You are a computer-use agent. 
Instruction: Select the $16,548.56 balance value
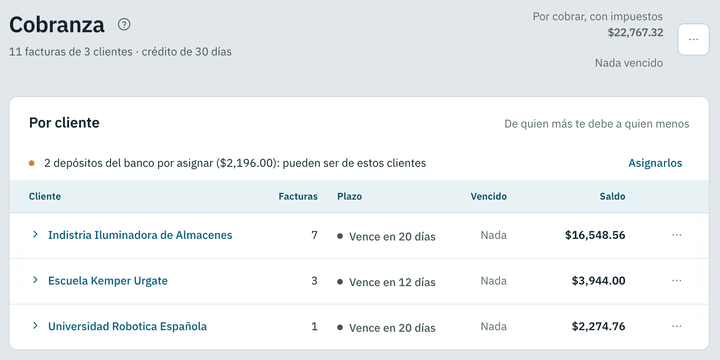(x=595, y=235)
